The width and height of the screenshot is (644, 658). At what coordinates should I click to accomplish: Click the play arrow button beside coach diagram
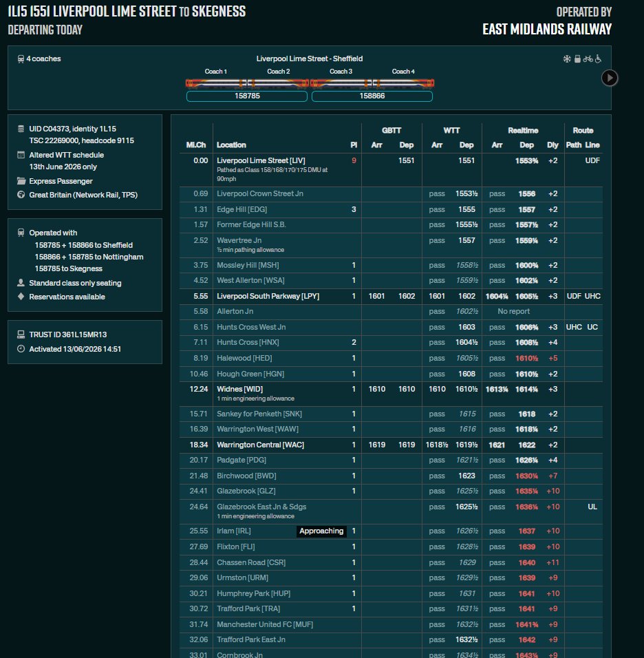click(x=609, y=78)
